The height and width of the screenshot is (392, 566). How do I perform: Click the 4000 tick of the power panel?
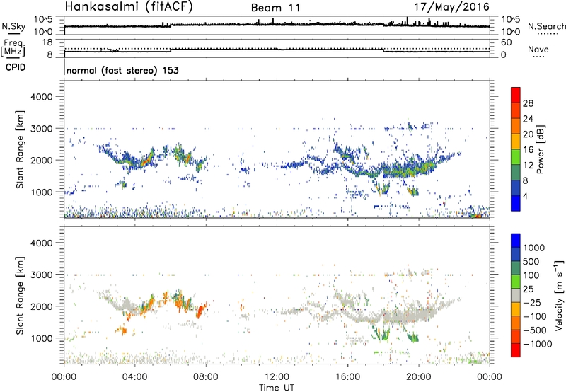[41, 97]
